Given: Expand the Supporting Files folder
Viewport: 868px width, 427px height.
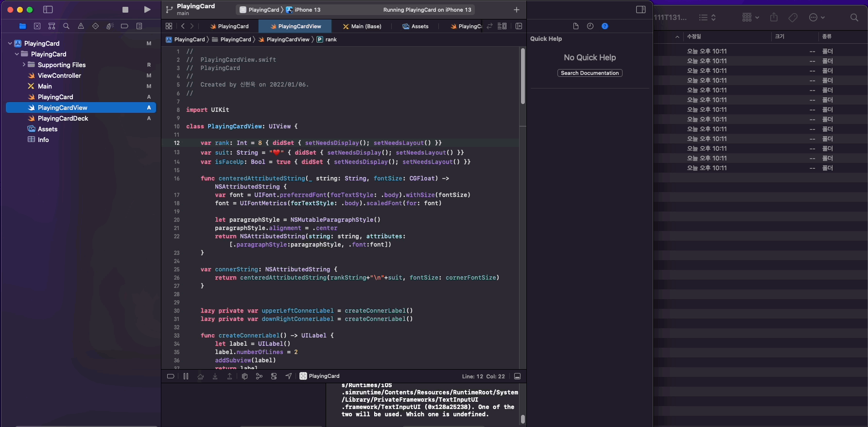Looking at the screenshot, I should click(24, 65).
